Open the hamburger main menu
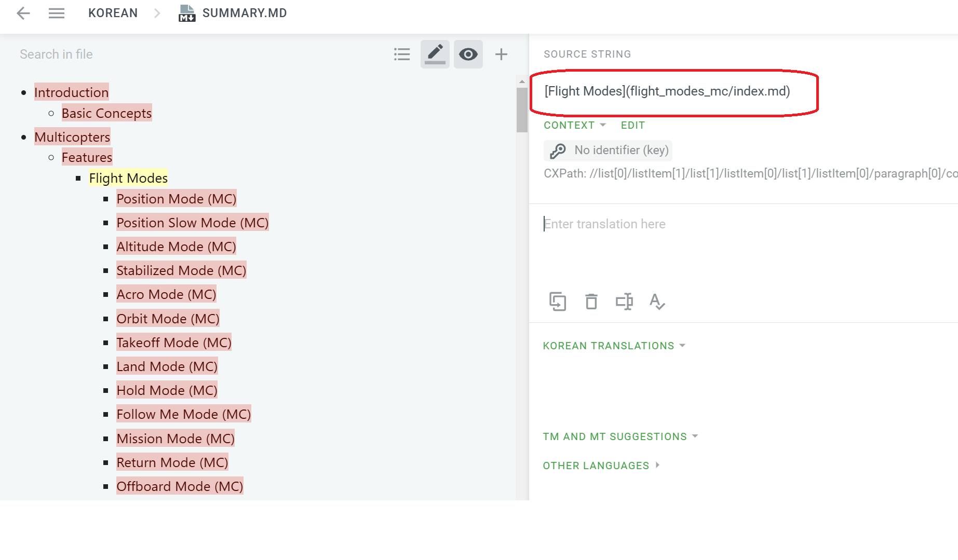The width and height of the screenshot is (958, 560). coord(57,13)
